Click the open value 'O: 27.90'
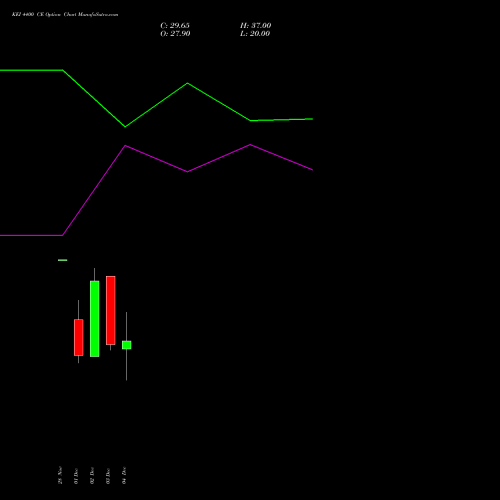This screenshot has width=500, height=500. click(175, 34)
